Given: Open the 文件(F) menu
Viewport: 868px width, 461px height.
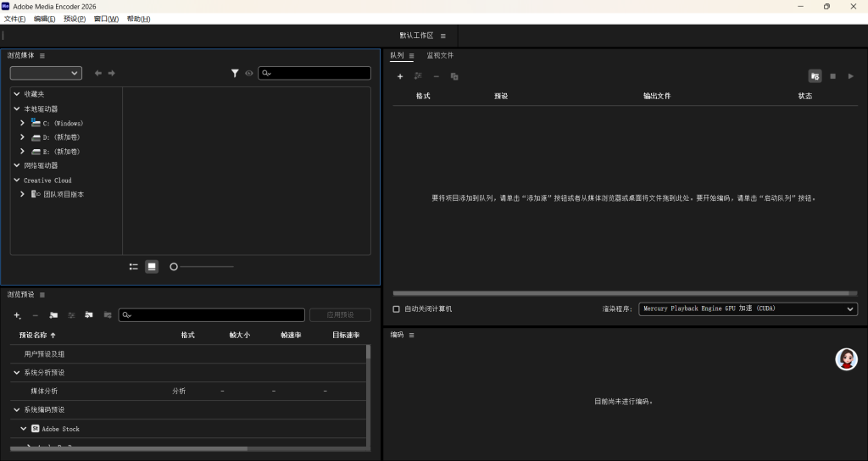Looking at the screenshot, I should 15,19.
